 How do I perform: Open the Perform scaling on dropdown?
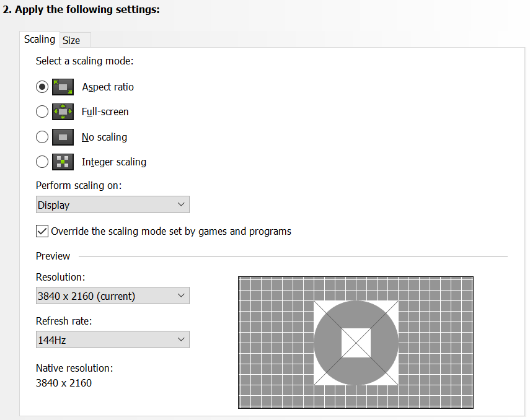113,204
